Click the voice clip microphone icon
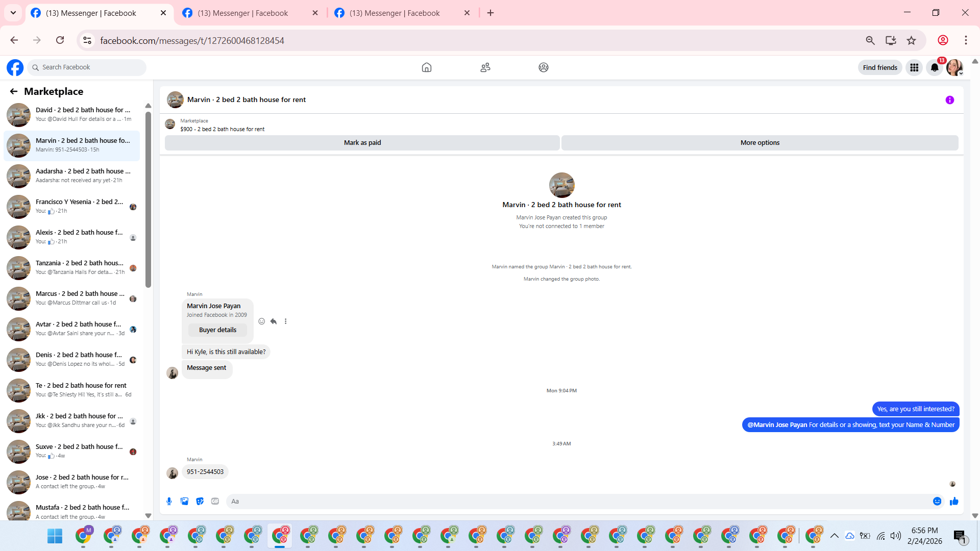The width and height of the screenshot is (980, 551). click(x=169, y=502)
